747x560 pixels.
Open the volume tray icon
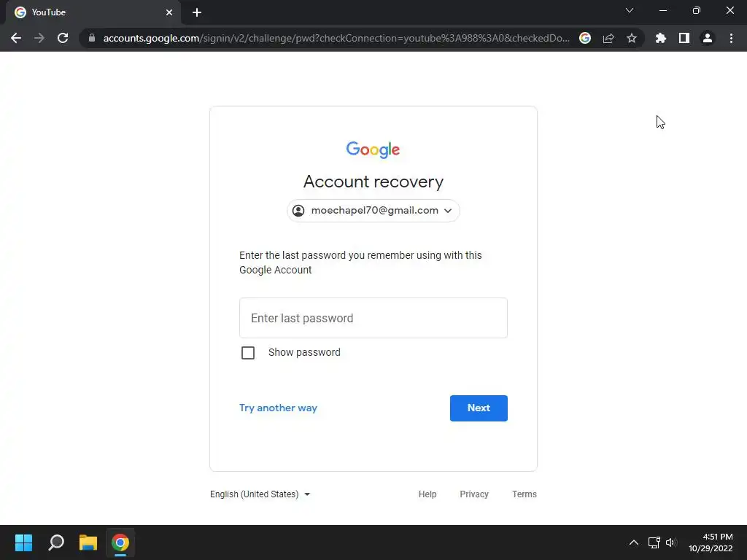pyautogui.click(x=671, y=542)
